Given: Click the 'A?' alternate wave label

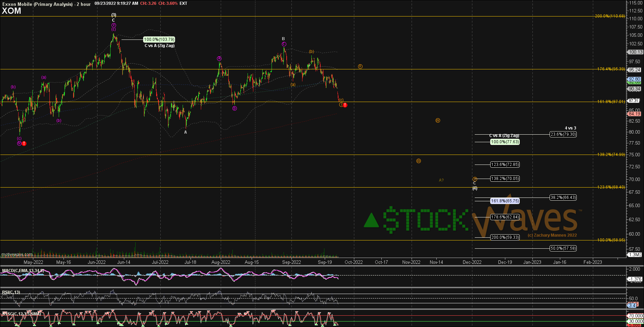Looking at the screenshot, I should click(441, 180).
